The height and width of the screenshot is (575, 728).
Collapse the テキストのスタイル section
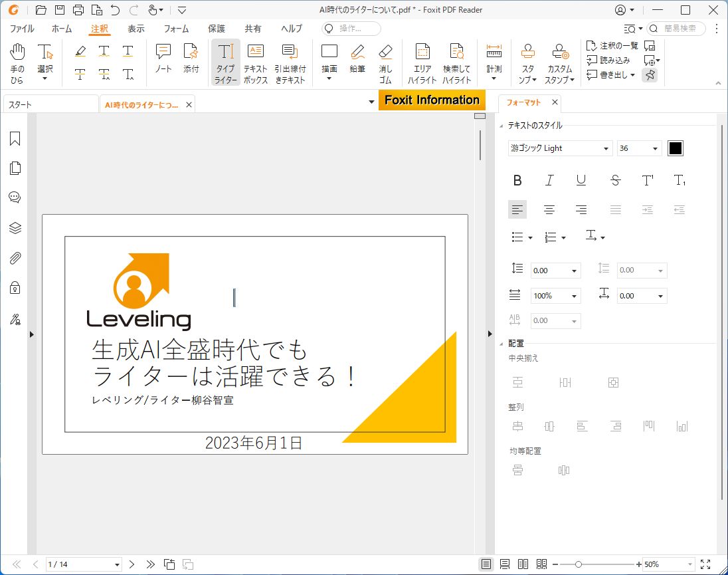tap(501, 126)
